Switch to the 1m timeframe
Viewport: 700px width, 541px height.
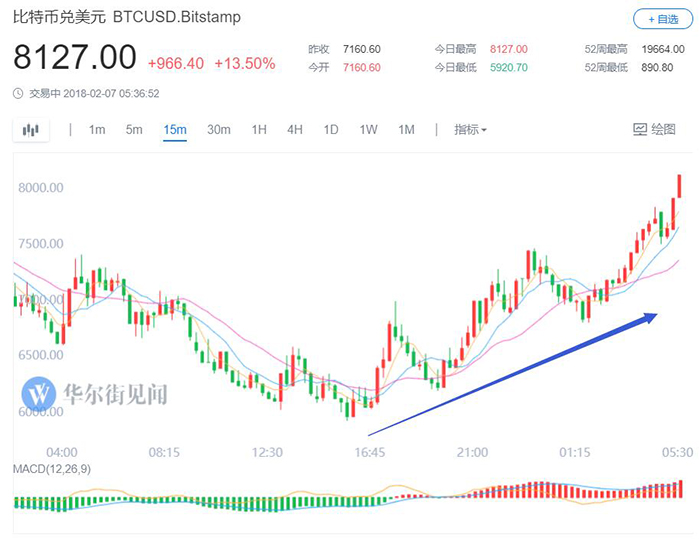[x=97, y=130]
